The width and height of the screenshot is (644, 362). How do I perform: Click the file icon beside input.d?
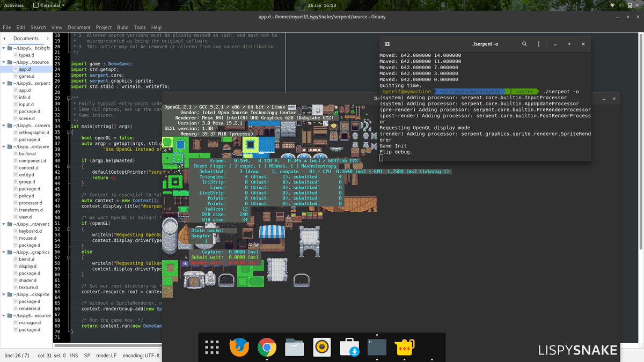(14, 105)
